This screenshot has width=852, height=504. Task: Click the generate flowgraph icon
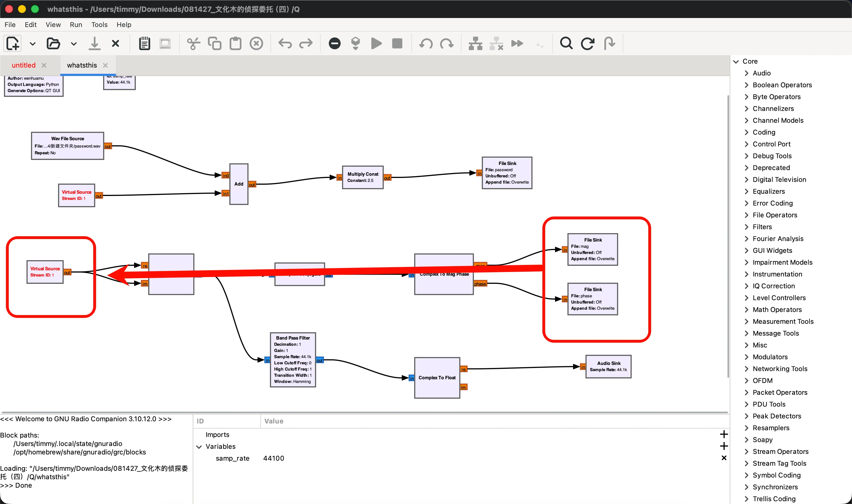356,43
